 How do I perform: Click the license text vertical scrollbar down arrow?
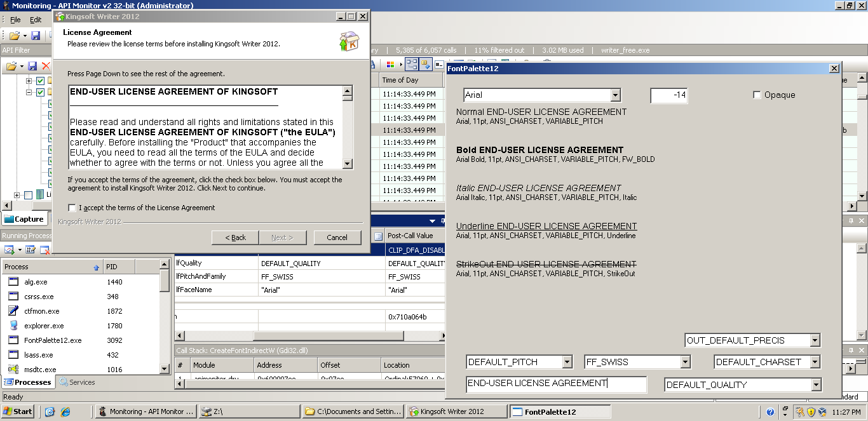347,163
